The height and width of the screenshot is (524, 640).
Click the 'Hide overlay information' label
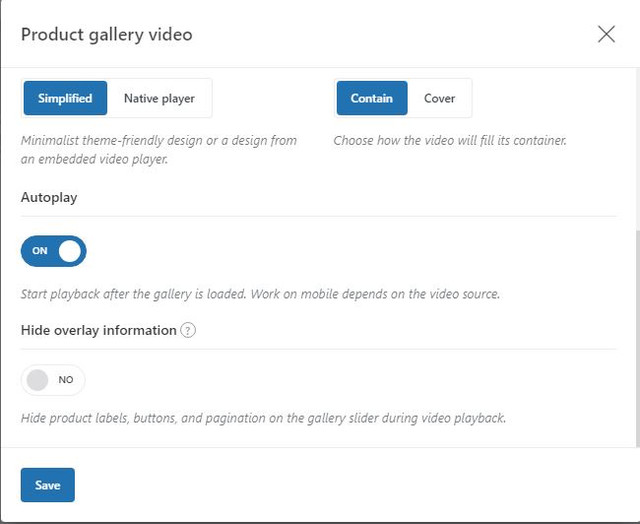point(98,330)
